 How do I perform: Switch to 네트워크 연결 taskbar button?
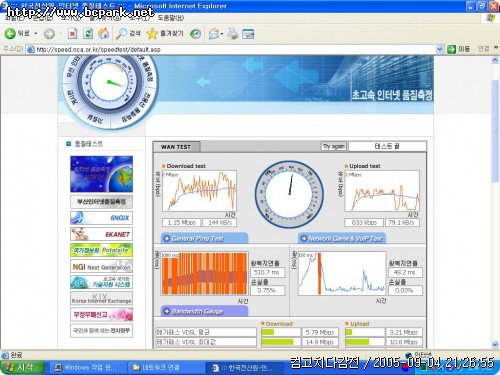(165, 368)
